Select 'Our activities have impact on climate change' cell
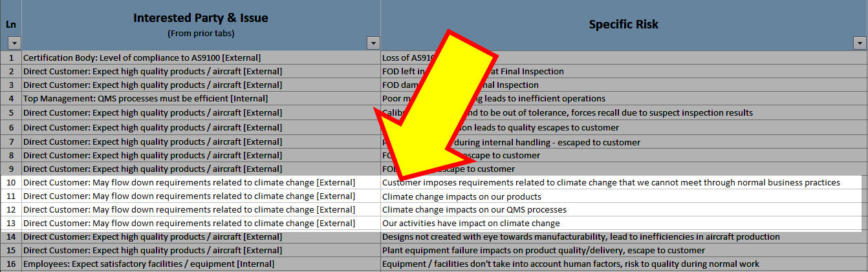This screenshot has width=868, height=272. 471,224
